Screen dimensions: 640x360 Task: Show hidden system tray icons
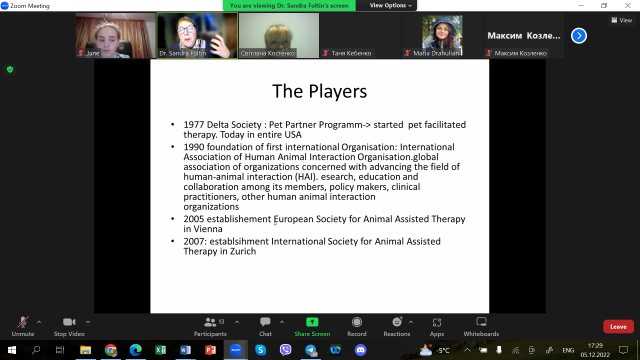pos(467,350)
